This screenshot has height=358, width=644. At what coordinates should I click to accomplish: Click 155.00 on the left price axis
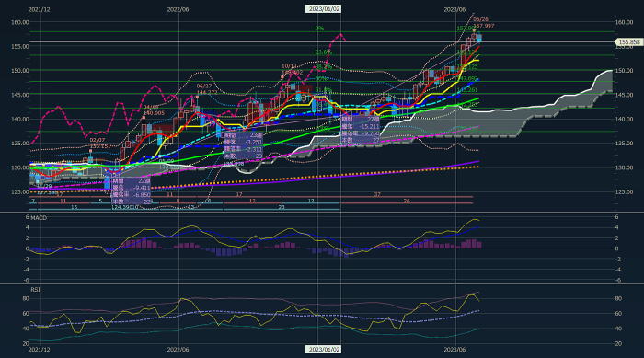(x=19, y=46)
